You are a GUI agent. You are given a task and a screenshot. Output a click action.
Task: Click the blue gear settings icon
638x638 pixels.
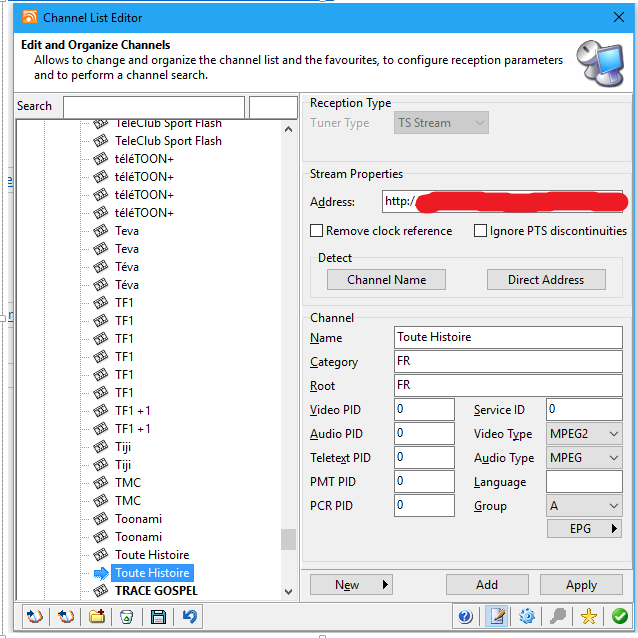[x=527, y=616]
